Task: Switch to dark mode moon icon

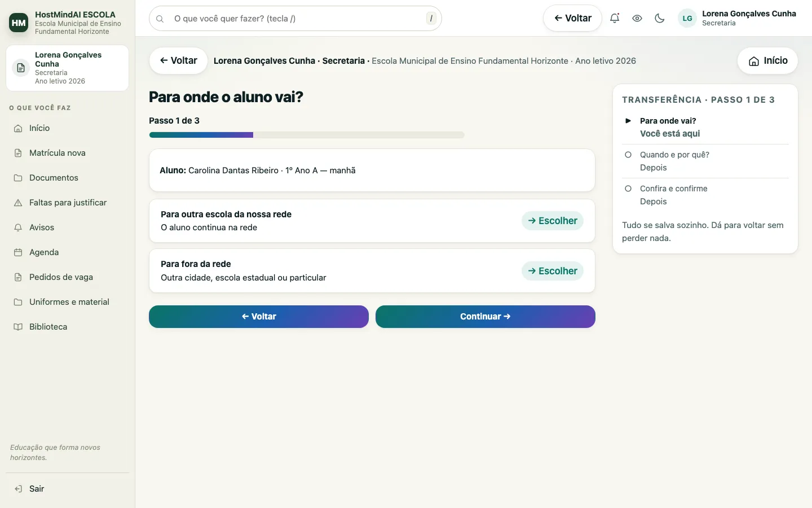Action: [660, 18]
